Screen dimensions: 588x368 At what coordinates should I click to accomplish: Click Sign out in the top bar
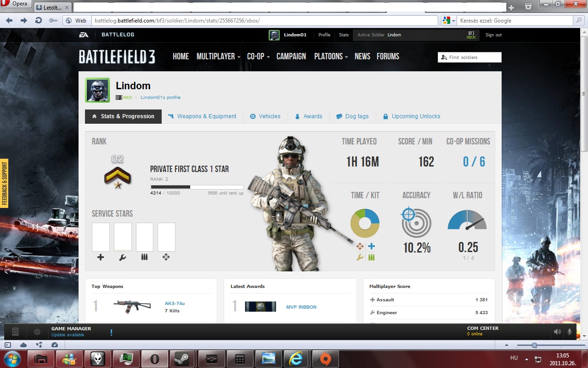click(493, 35)
